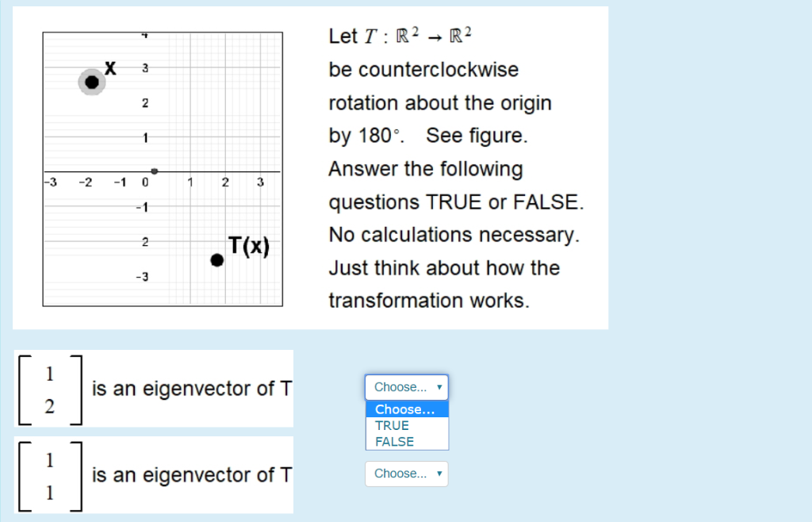Open the second Choose... dropdown
The height and width of the screenshot is (522, 812).
click(406, 474)
